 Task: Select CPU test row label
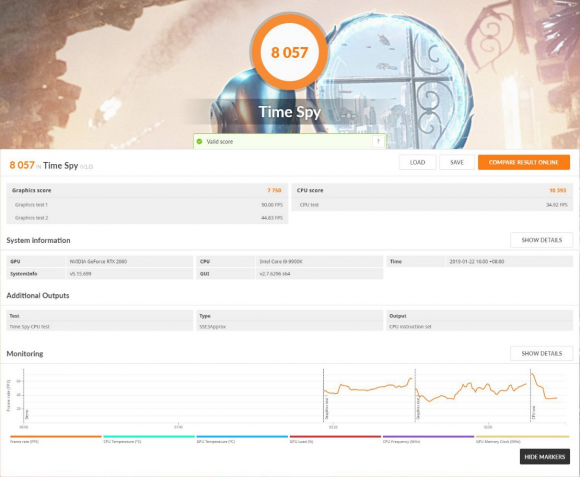[309, 204]
